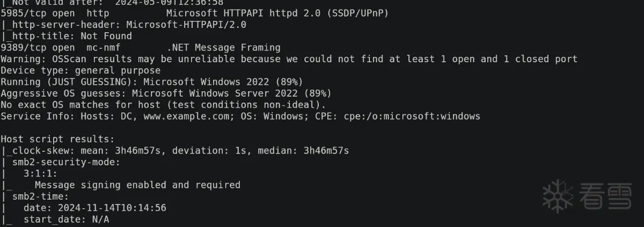Screen dimensions: 644x227
Task: Click the Aggressive OS guesses line
Action: click(166, 93)
